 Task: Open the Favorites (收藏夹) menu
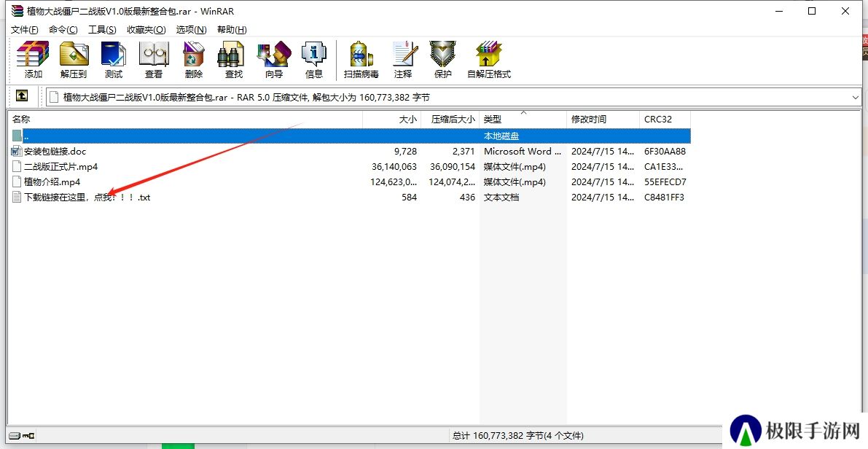pos(146,29)
